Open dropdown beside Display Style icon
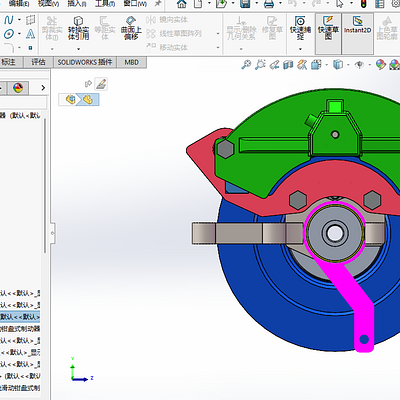Viewport: 400px width, 400px height. [349, 64]
